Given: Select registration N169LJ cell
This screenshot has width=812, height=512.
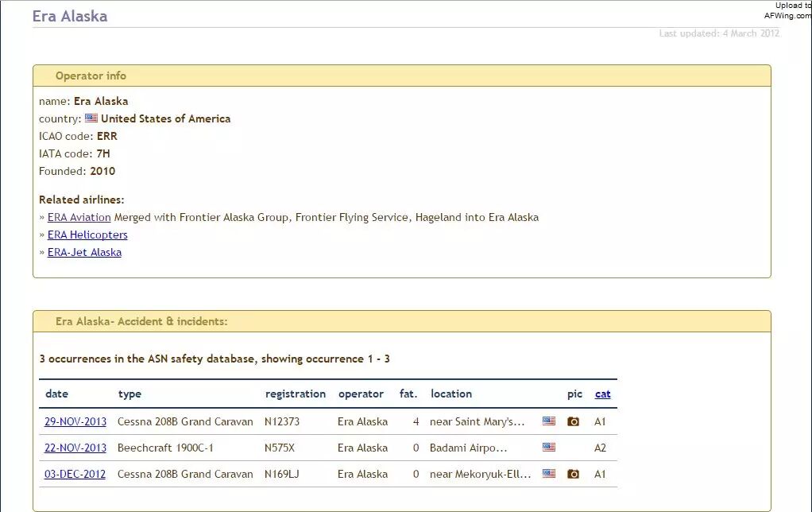Looking at the screenshot, I should [x=282, y=474].
